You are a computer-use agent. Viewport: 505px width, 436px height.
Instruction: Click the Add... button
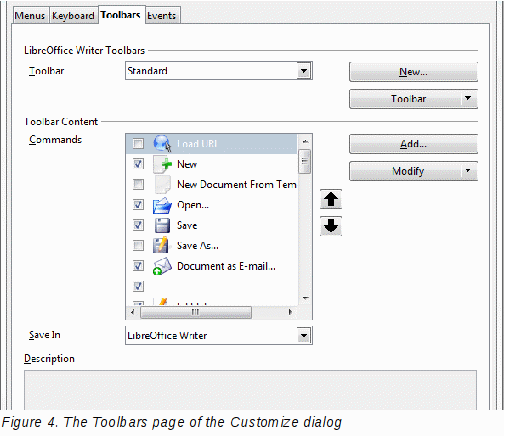tap(413, 144)
